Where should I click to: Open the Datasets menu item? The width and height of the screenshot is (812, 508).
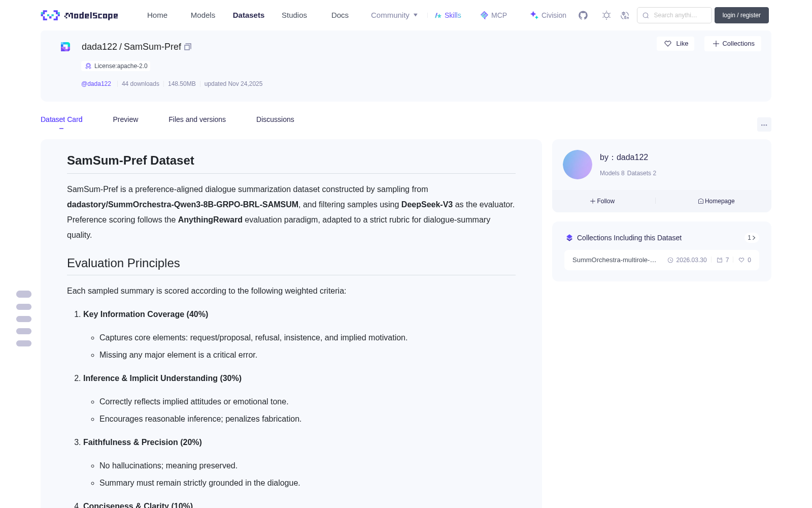(249, 15)
